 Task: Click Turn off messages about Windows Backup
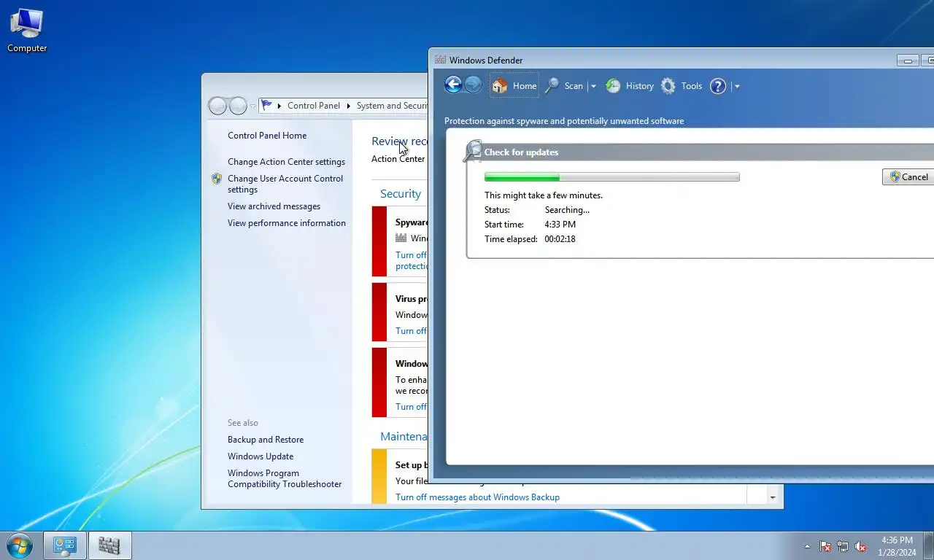point(477,497)
